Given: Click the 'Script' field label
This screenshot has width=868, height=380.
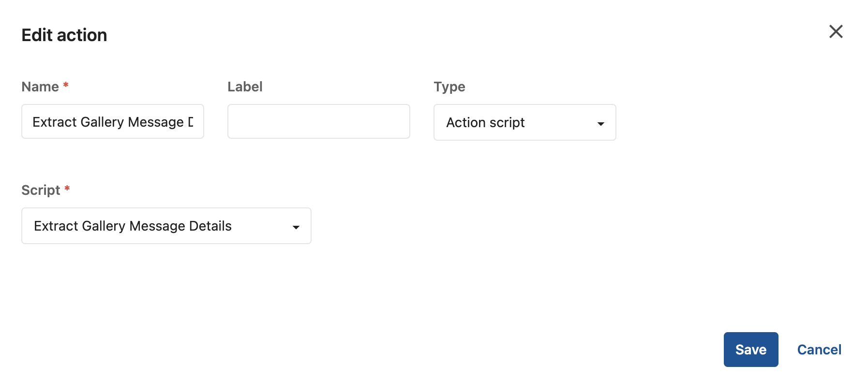Looking at the screenshot, I should 41,190.
